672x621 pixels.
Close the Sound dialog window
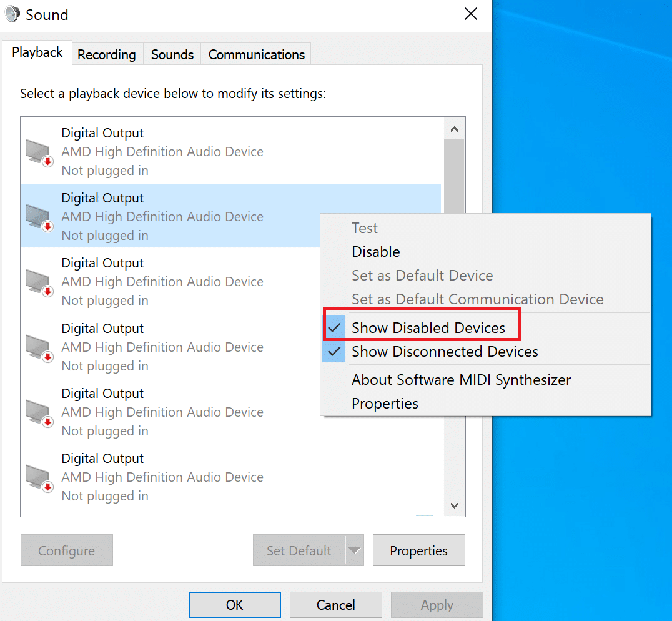[470, 14]
